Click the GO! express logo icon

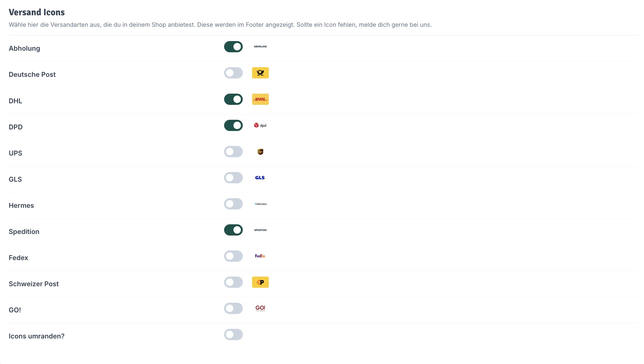pos(260,308)
